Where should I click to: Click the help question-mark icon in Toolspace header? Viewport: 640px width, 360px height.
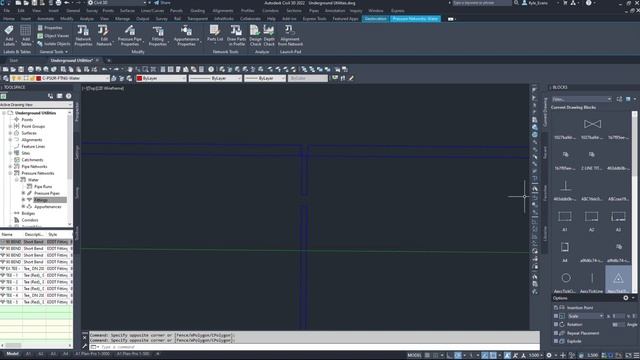(x=69, y=96)
